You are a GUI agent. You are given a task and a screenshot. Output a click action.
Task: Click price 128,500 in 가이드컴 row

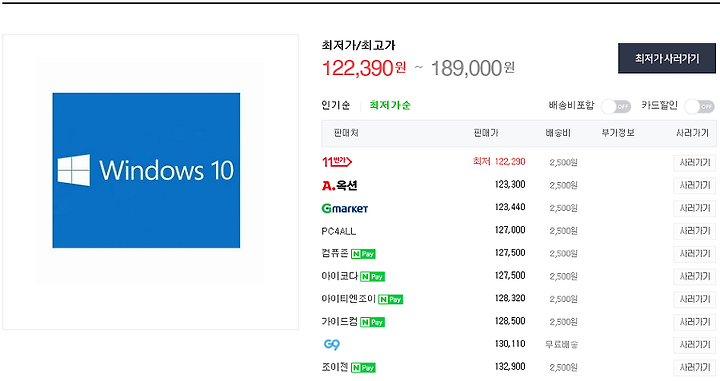pos(510,321)
